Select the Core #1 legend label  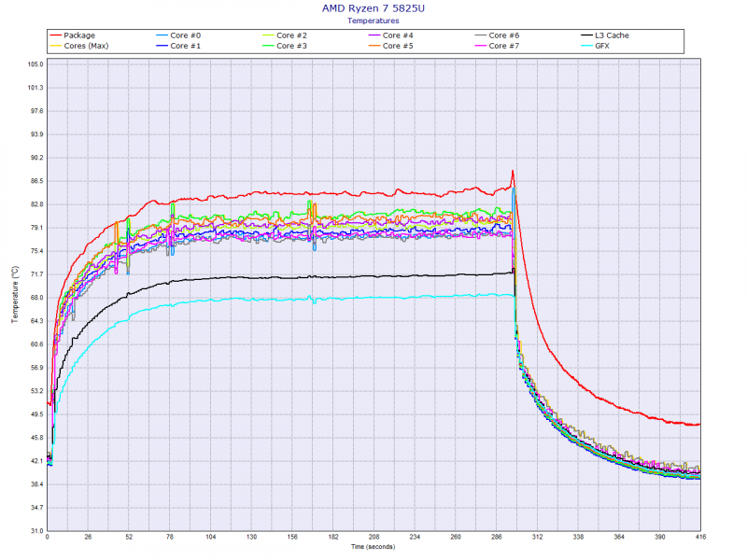[185, 46]
